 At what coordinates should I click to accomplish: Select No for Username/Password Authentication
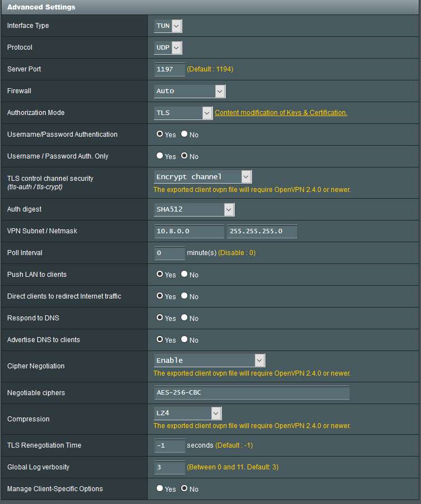coord(185,135)
